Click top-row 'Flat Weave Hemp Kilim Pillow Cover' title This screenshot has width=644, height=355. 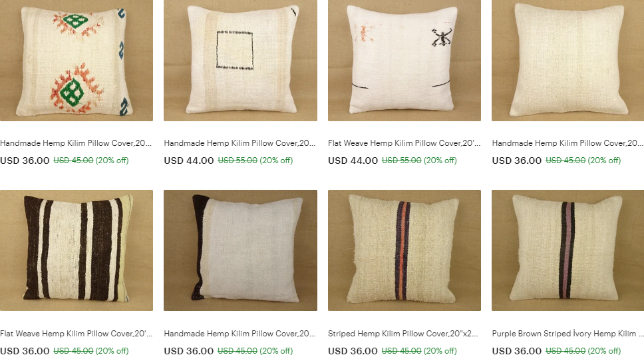pyautogui.click(x=404, y=143)
